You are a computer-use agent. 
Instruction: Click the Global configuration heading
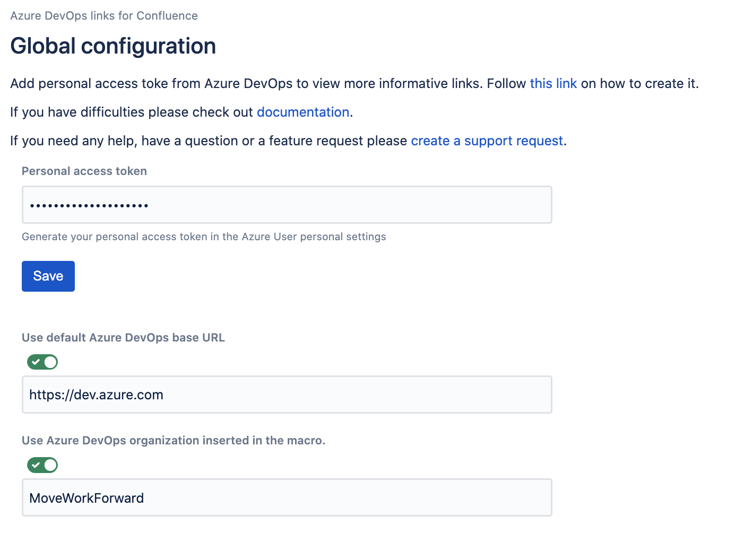click(x=113, y=46)
